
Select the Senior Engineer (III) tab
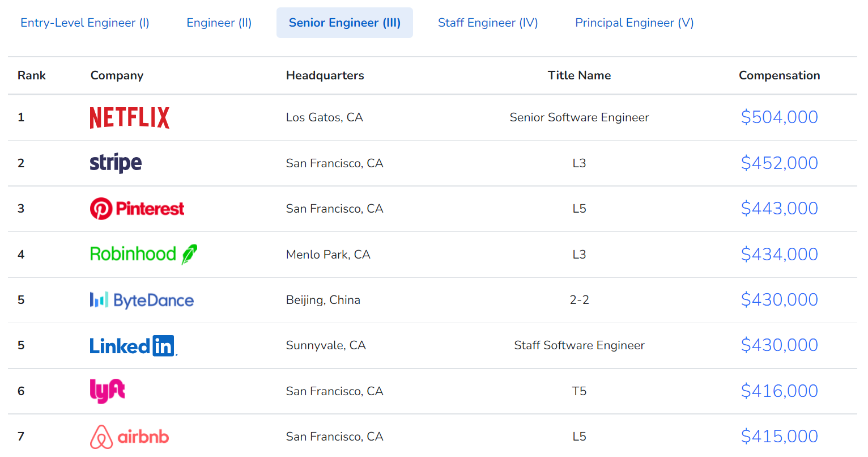tap(344, 23)
